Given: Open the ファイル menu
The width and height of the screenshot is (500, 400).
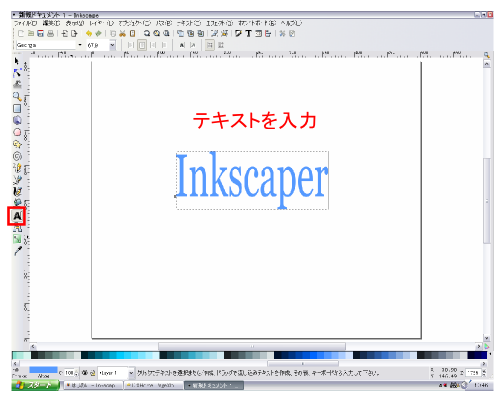Looking at the screenshot, I should tap(25, 23).
